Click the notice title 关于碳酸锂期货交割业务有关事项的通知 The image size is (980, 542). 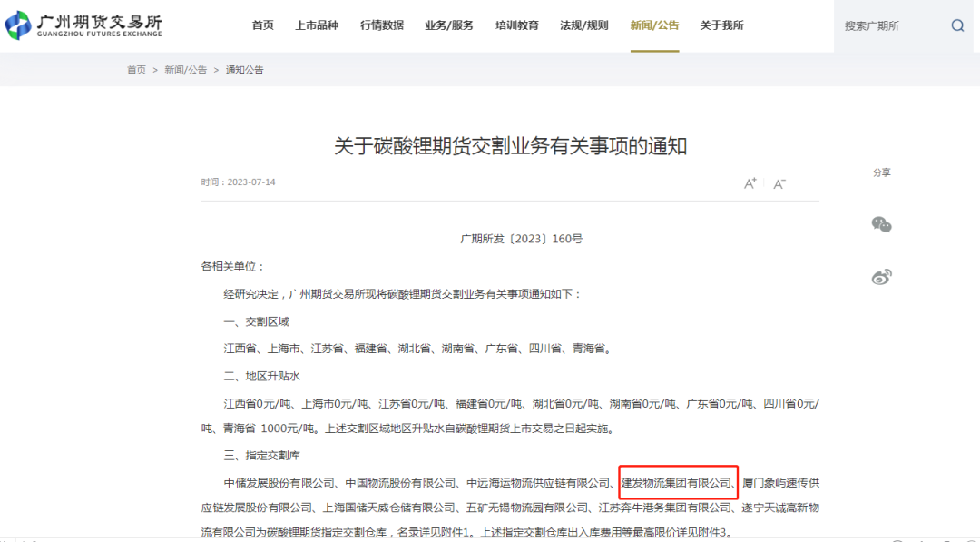coord(511,146)
